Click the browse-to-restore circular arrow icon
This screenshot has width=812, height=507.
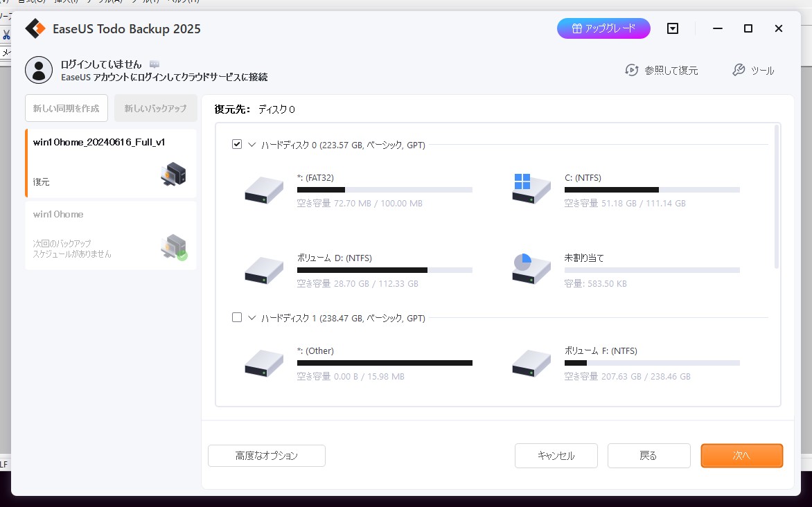631,70
